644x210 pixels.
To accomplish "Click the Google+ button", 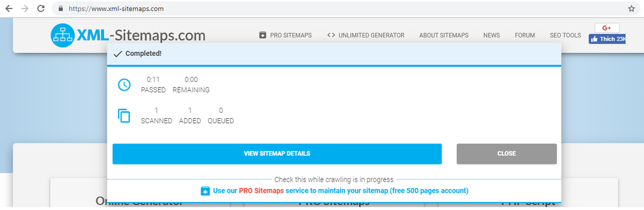I will pyautogui.click(x=607, y=28).
